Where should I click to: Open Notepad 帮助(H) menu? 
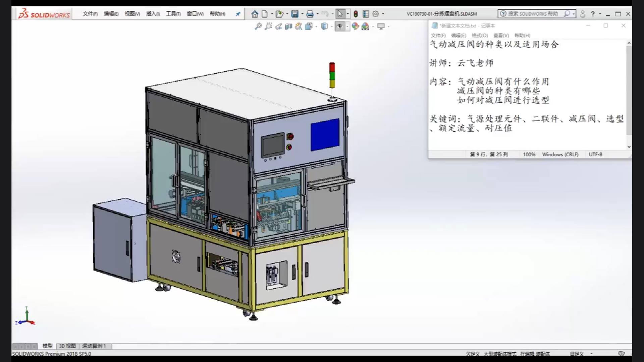click(522, 36)
